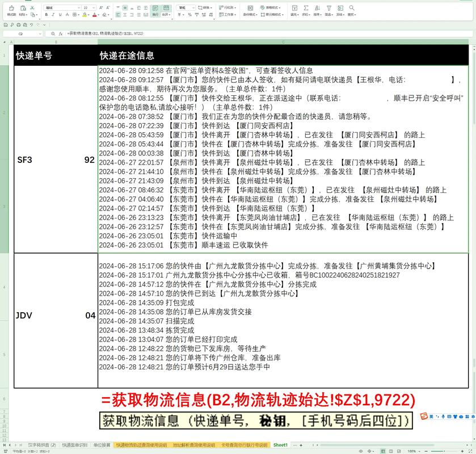476x454 pixels.
Task: Switch to tab 快递物流轨迹查询使用说明
Action: [x=141, y=445]
